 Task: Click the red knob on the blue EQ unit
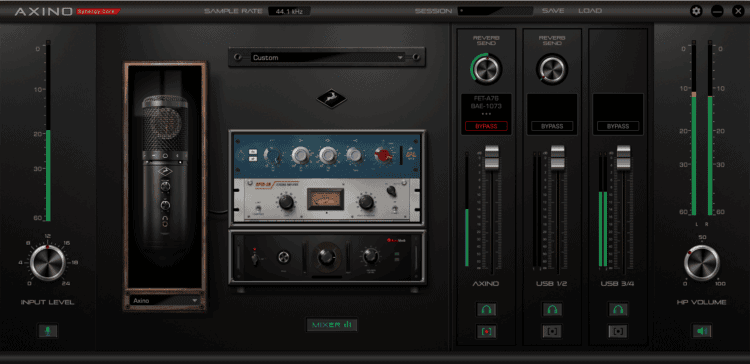click(382, 154)
